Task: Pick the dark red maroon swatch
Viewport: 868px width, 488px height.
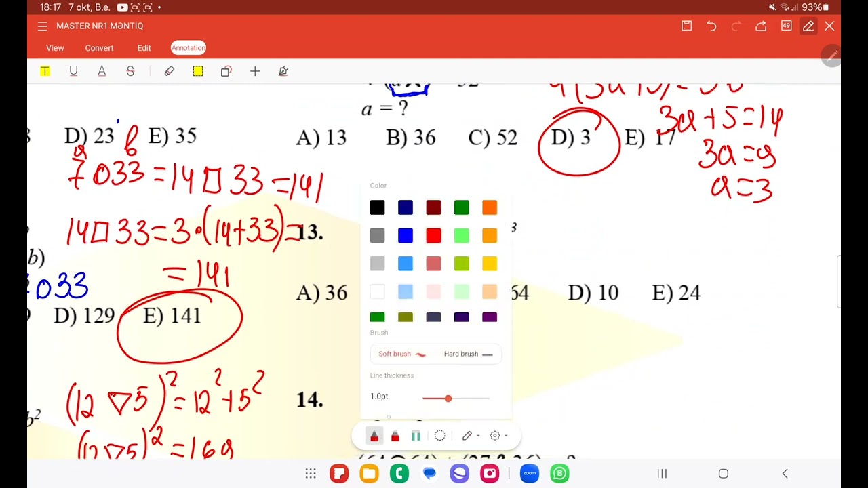Action: click(x=433, y=207)
